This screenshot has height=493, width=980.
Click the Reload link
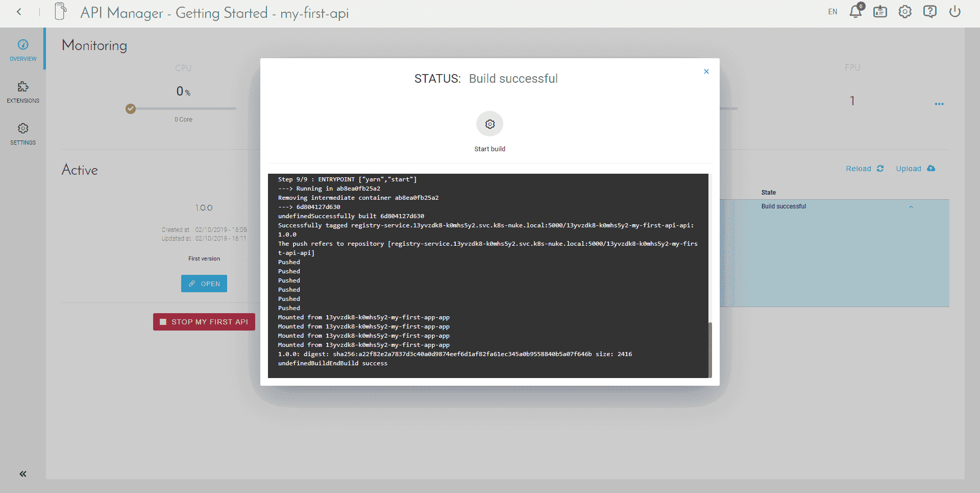pyautogui.click(x=865, y=169)
